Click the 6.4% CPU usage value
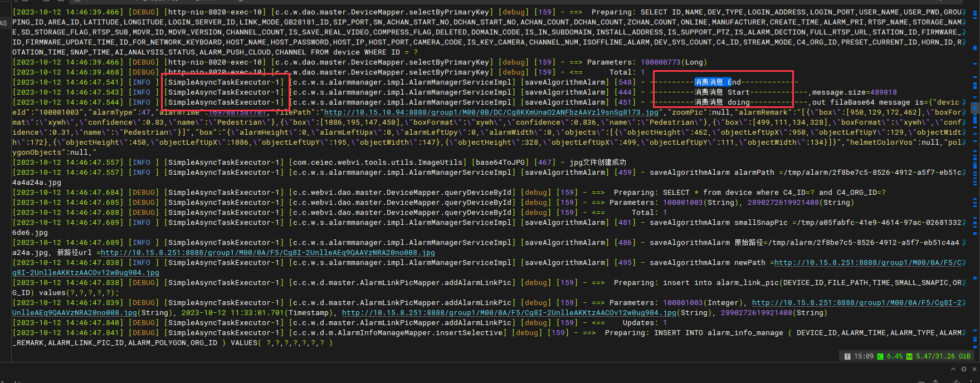Image resolution: width=980 pixels, height=383 pixels. pyautogui.click(x=895, y=356)
